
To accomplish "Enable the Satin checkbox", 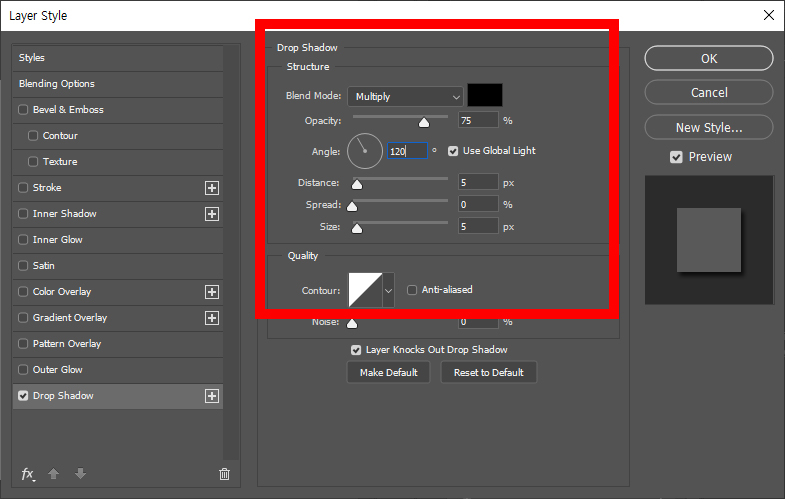I will pyautogui.click(x=23, y=266).
